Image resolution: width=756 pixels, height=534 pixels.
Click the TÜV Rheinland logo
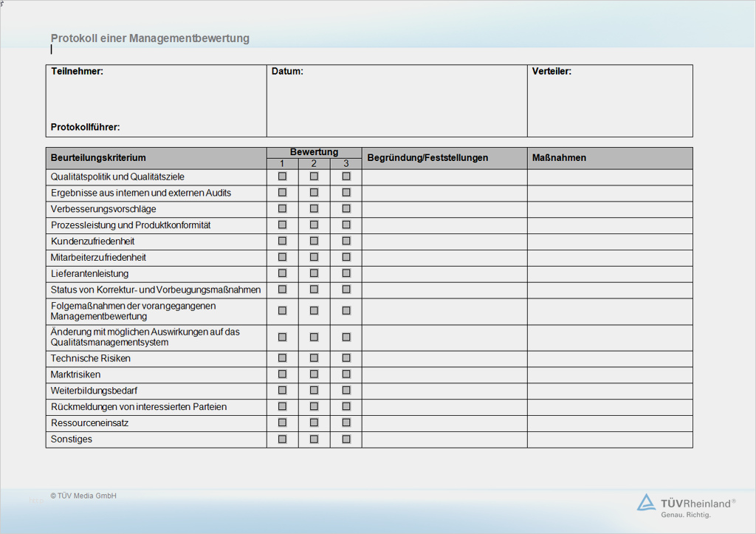point(686,505)
